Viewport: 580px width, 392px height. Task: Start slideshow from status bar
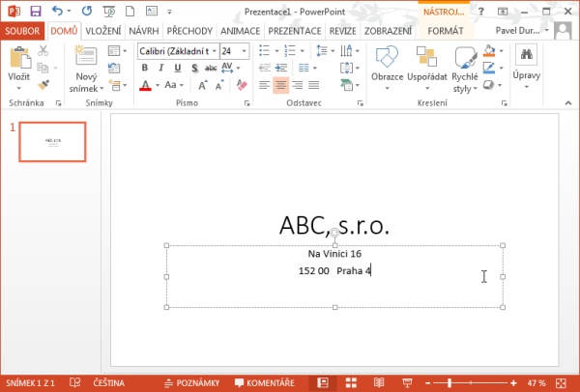pyautogui.click(x=407, y=382)
